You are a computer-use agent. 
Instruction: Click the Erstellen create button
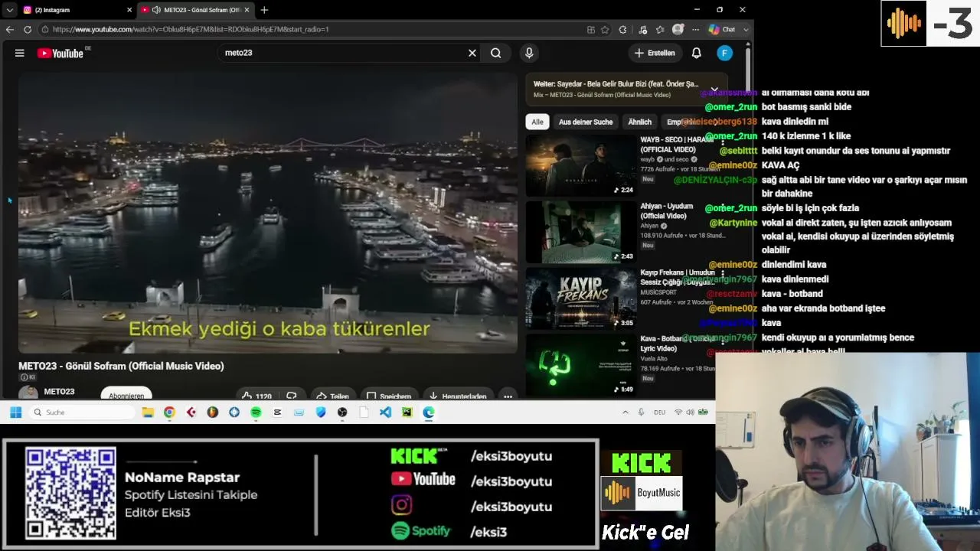pyautogui.click(x=655, y=53)
